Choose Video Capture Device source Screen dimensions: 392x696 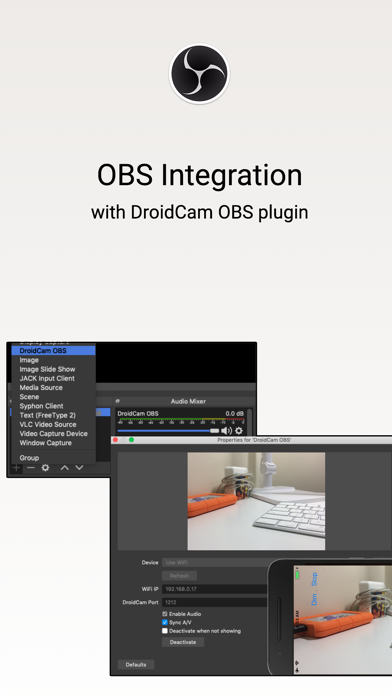(x=54, y=434)
